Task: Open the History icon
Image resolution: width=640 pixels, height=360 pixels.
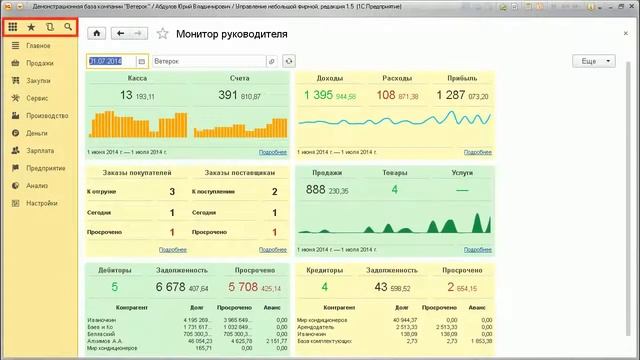Action: (x=50, y=27)
